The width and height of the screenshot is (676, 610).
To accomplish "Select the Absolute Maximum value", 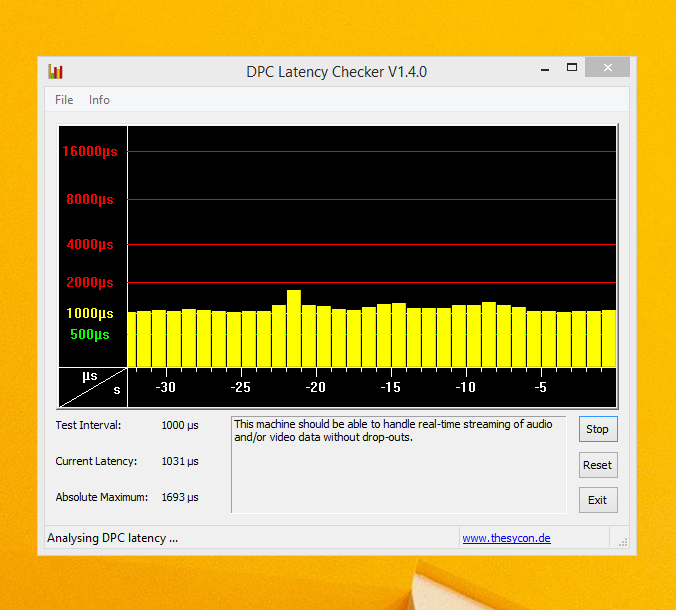I will click(x=180, y=497).
